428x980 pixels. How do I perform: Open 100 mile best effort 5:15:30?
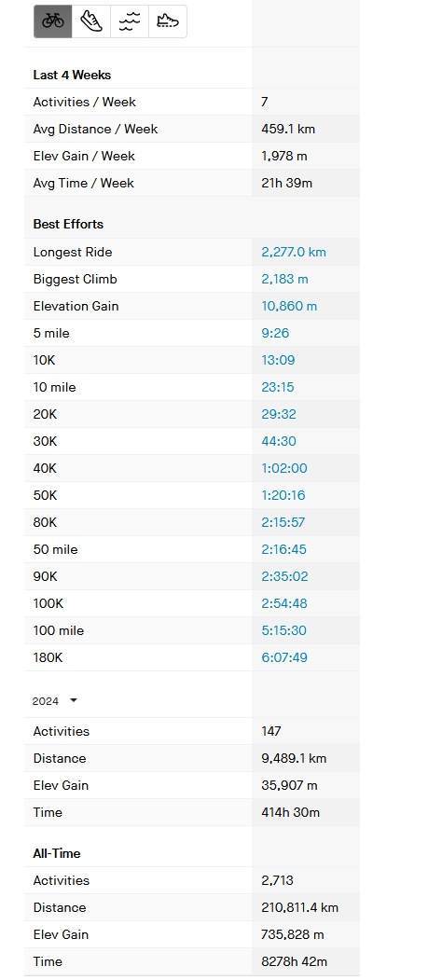(283, 630)
